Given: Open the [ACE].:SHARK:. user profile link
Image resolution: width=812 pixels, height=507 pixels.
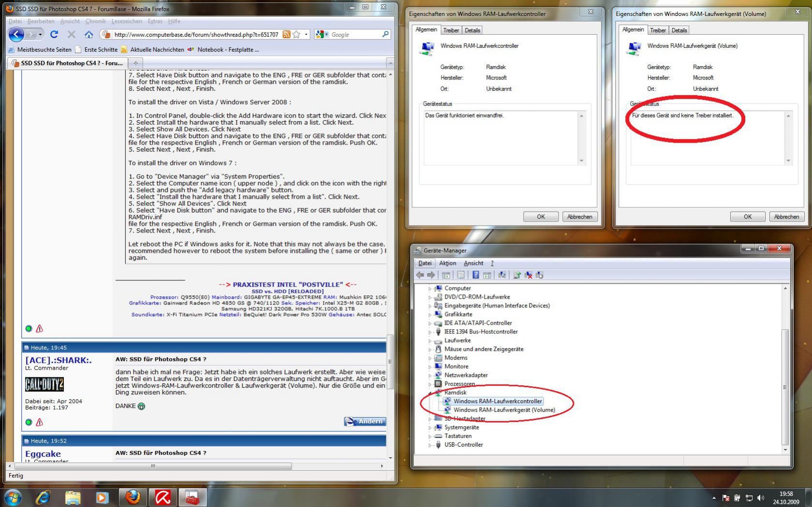Looking at the screenshot, I should click(x=59, y=360).
